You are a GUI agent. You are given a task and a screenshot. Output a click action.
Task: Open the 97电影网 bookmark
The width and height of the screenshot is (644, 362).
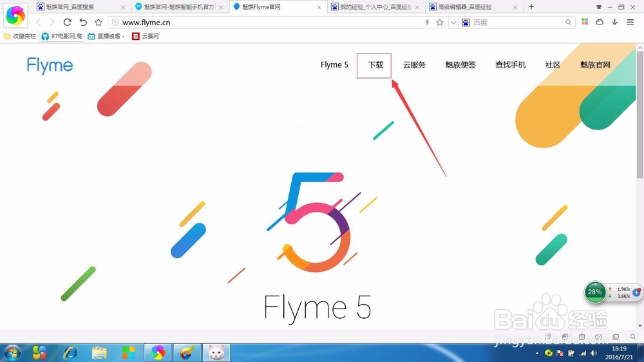(x=62, y=36)
